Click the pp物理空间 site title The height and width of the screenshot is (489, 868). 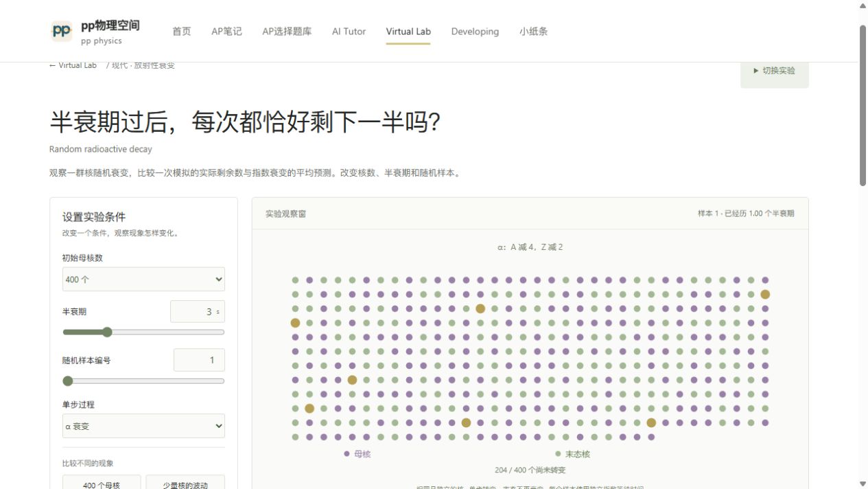110,25
